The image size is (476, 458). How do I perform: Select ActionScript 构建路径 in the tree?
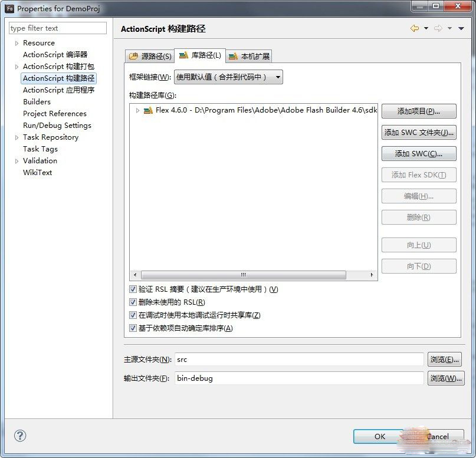pos(58,78)
